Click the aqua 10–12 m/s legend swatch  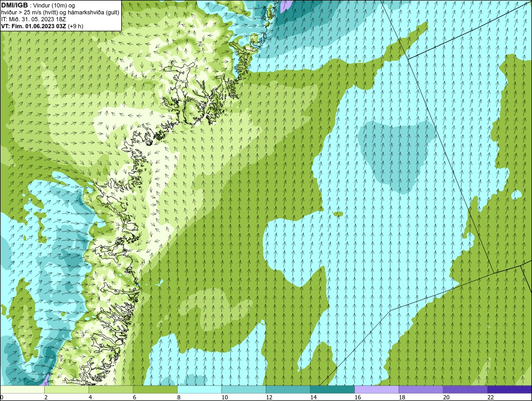(x=244, y=389)
